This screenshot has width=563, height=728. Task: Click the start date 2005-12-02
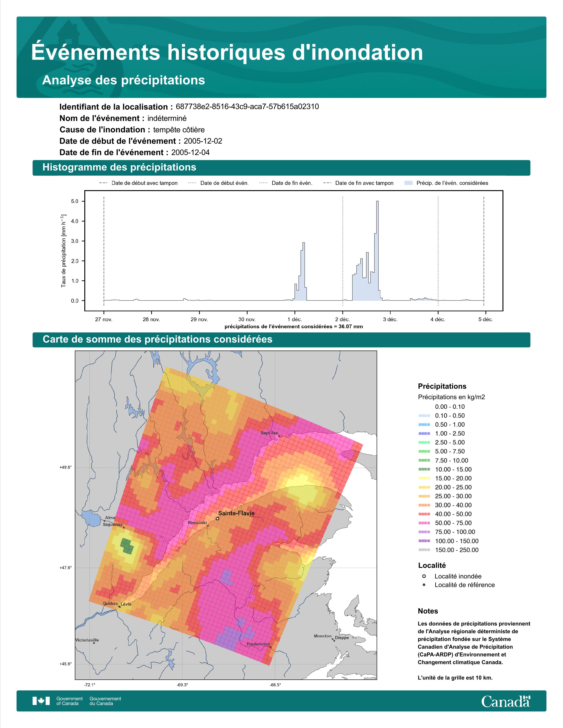[203, 141]
